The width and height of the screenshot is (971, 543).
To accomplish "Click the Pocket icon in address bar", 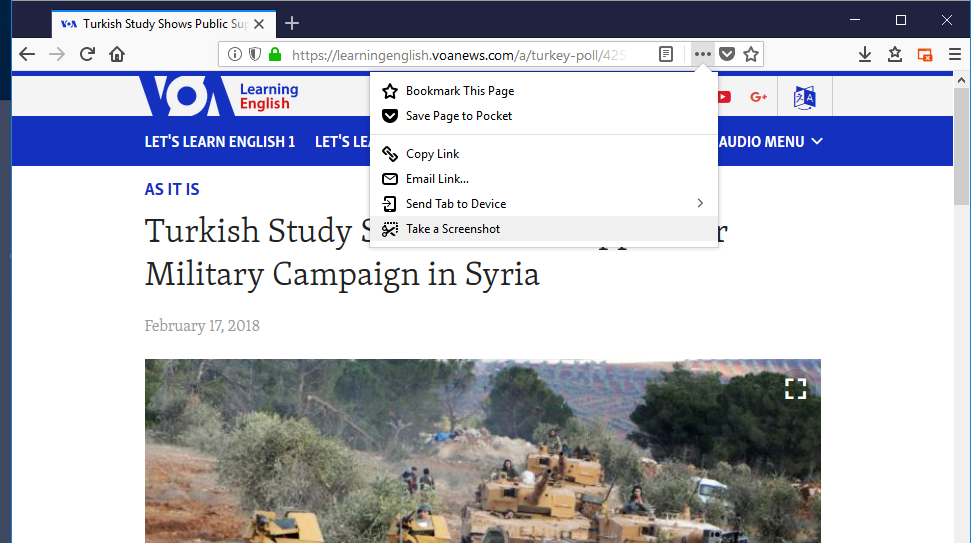I will (727, 54).
